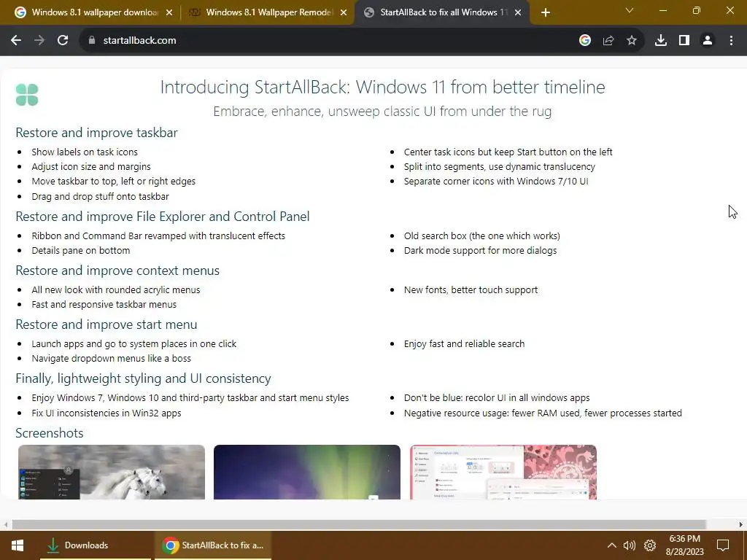The width and height of the screenshot is (747, 560).
Task: Toggle the browser side panel icon
Action: tap(684, 41)
